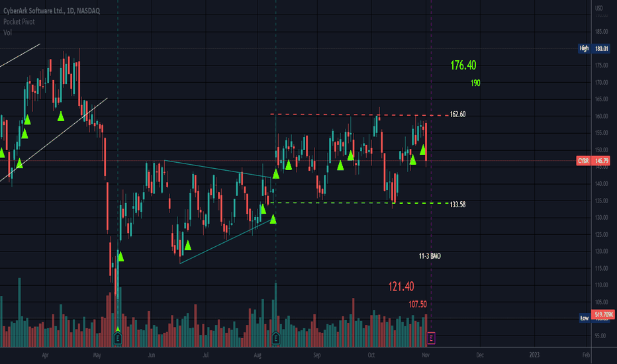The width and height of the screenshot is (617, 364).
Task: Select the red dashed resistance line
Action: [x=359, y=115]
